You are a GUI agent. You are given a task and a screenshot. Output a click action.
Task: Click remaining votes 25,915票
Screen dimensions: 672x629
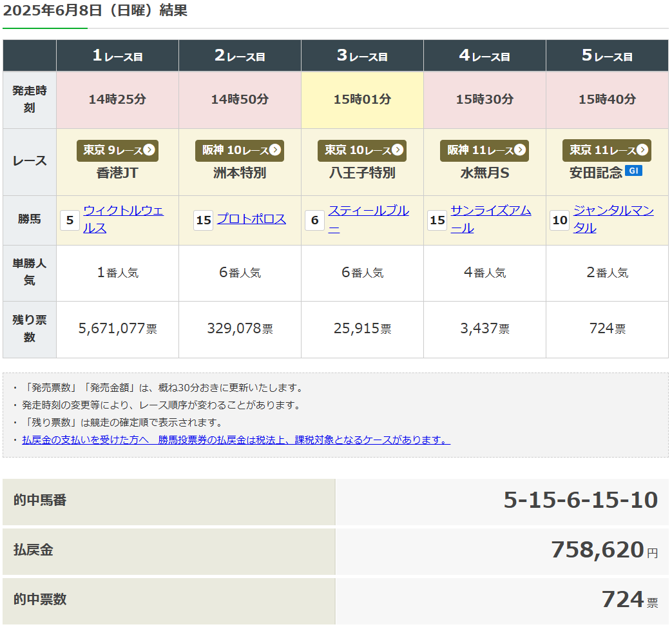(362, 329)
